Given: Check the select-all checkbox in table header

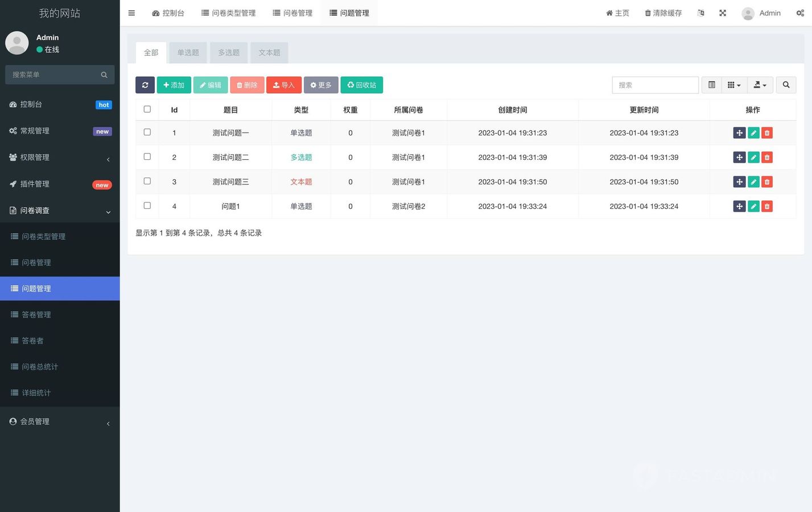Looking at the screenshot, I should tap(147, 109).
